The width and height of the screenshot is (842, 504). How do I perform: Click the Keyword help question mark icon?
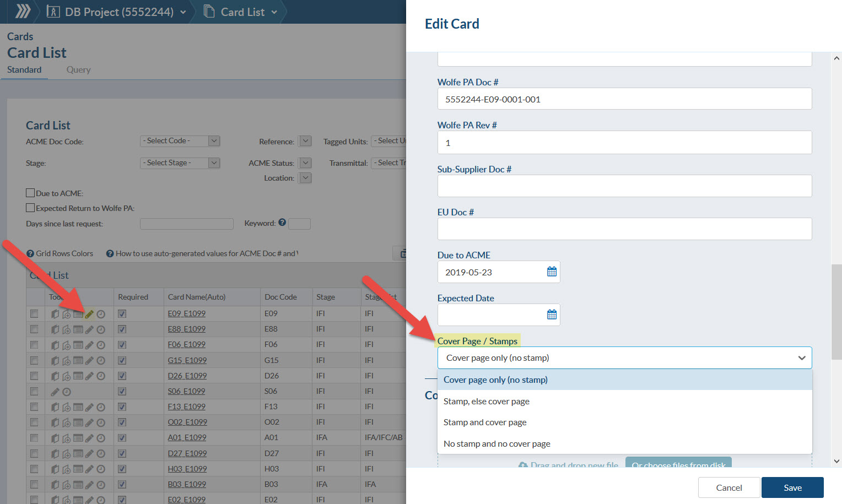pos(282,223)
